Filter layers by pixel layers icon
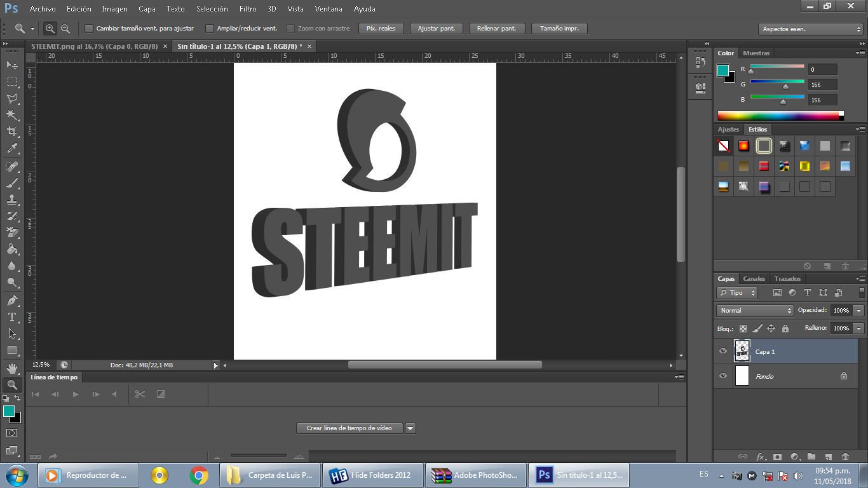 [x=777, y=293]
